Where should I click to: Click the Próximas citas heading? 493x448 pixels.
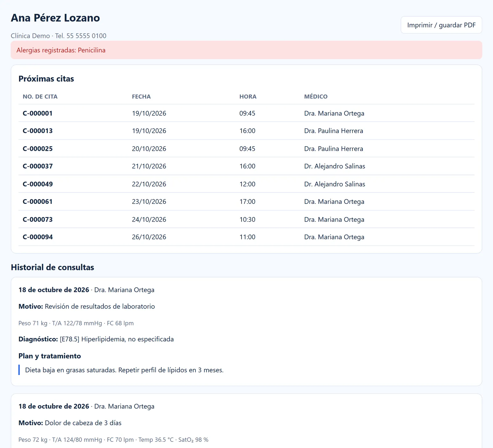pyautogui.click(x=46, y=79)
